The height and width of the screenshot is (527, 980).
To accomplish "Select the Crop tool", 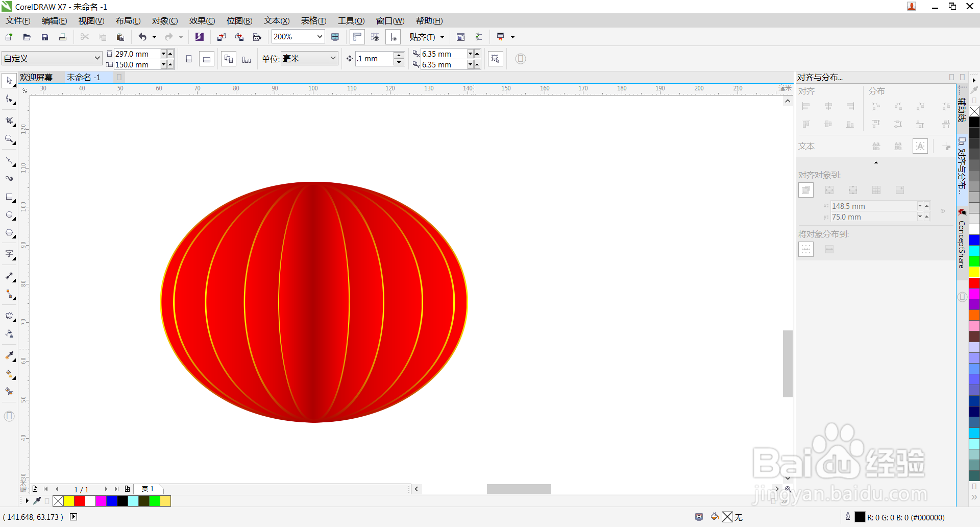I will [9, 121].
